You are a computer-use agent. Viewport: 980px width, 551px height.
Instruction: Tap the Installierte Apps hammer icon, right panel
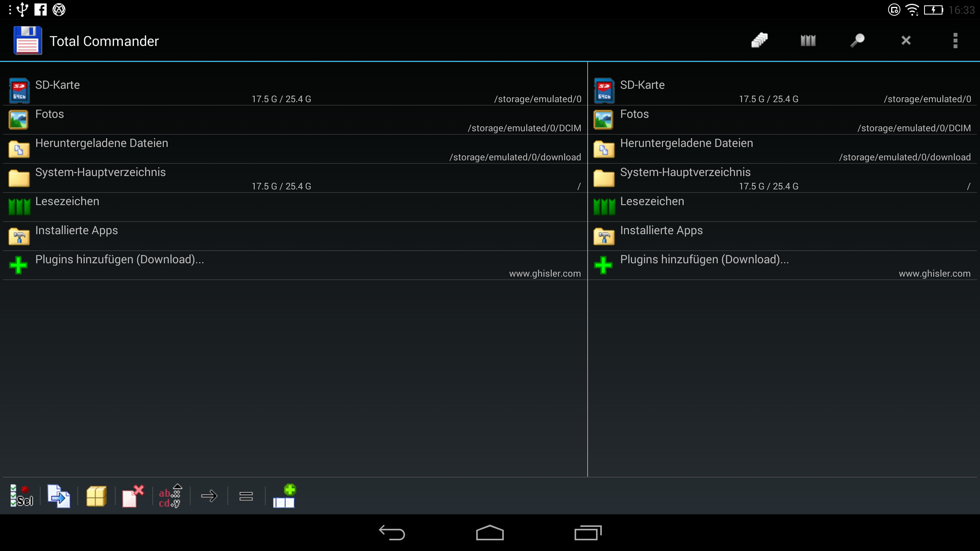click(604, 236)
